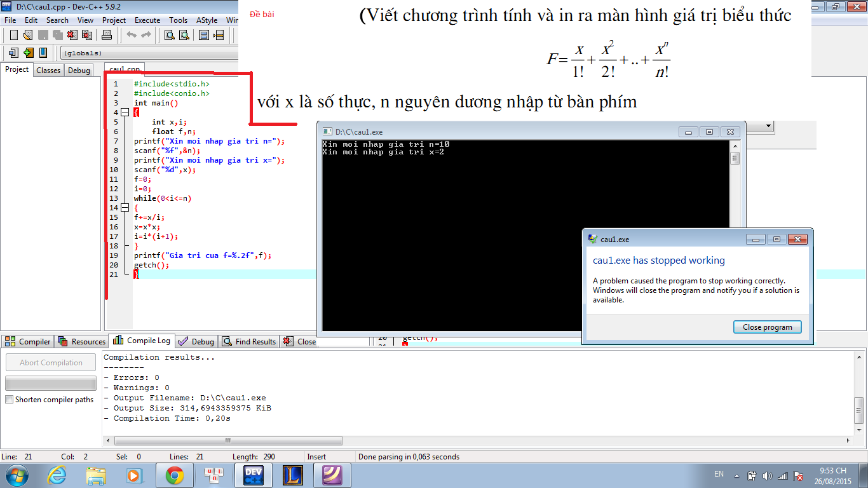Viewport: 868px width, 488px height.
Task: Show hidden tray icons arrow
Action: pyautogui.click(x=736, y=475)
